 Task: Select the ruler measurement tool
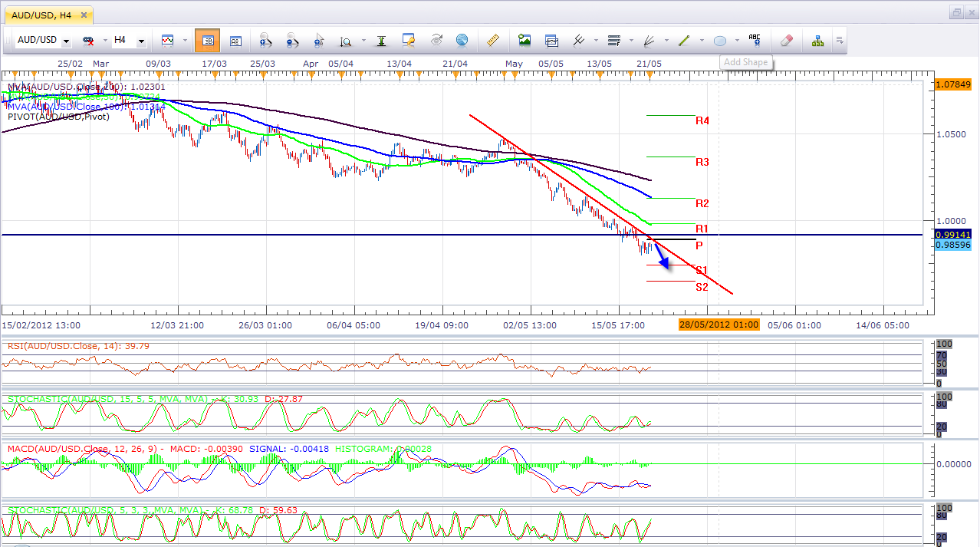[x=493, y=40]
